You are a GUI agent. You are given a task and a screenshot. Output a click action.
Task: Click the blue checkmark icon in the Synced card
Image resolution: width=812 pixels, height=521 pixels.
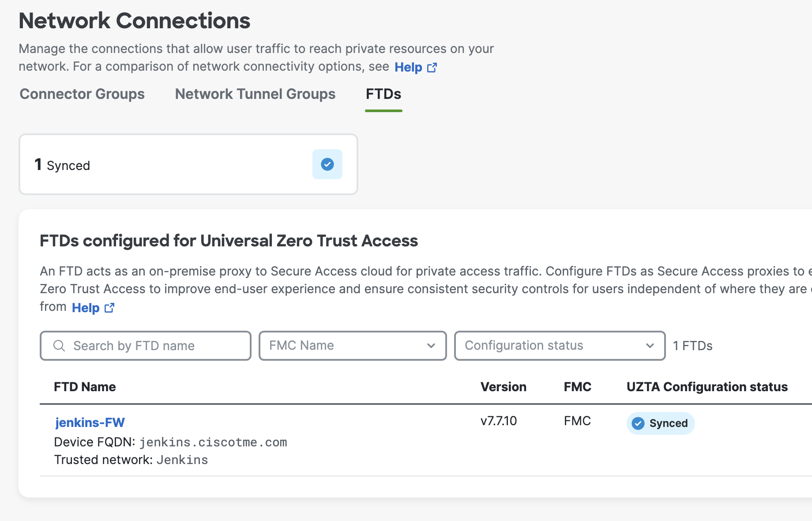click(327, 164)
